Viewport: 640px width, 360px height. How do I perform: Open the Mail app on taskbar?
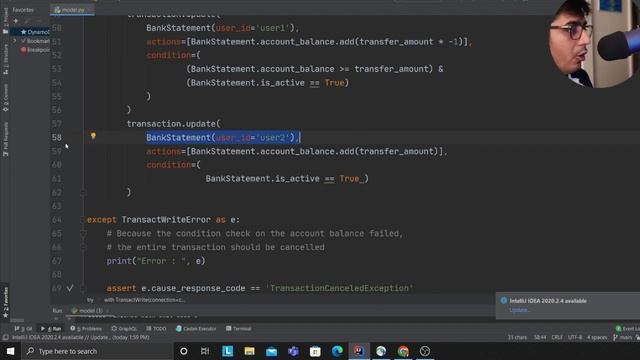271,351
